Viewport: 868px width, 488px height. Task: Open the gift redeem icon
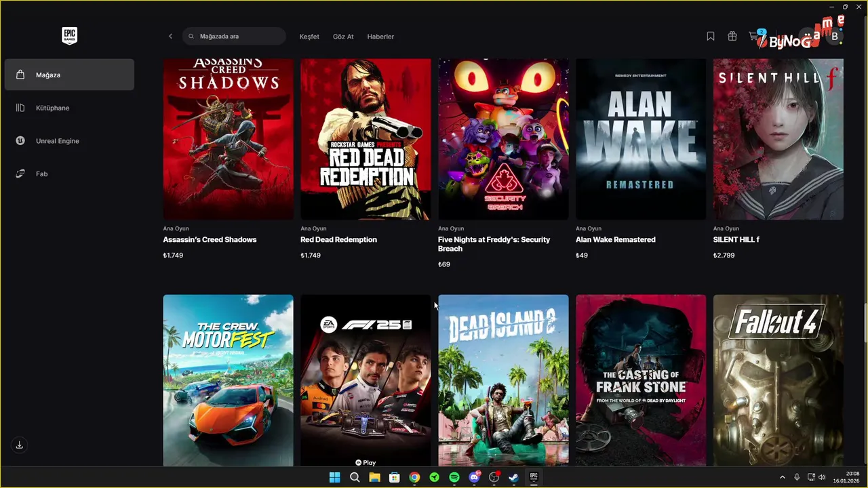[732, 37]
